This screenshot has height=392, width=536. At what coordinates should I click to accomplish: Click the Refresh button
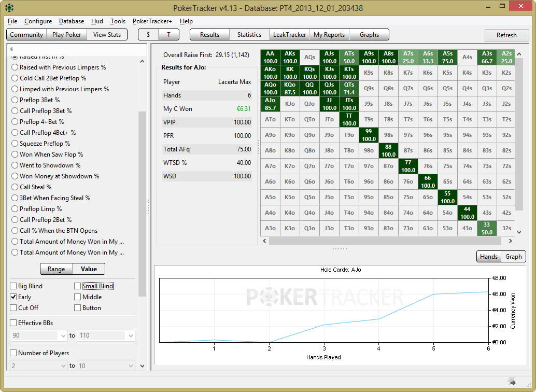click(506, 35)
